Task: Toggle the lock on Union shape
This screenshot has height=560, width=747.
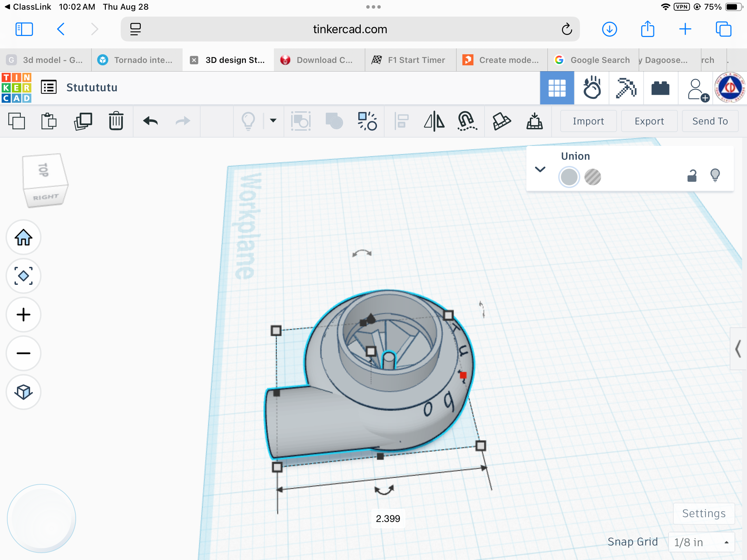Action: (692, 176)
